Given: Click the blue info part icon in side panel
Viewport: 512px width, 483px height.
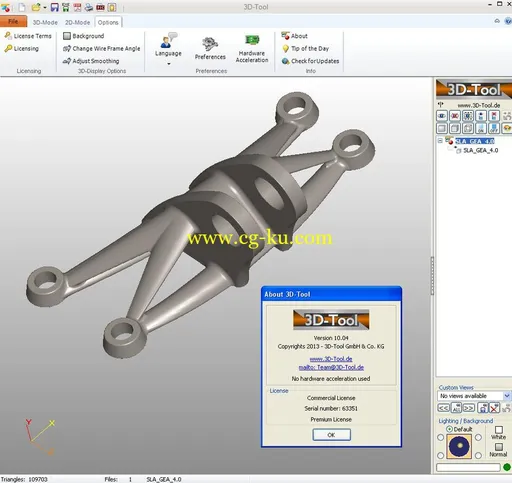Looking at the screenshot, I should point(481,116).
